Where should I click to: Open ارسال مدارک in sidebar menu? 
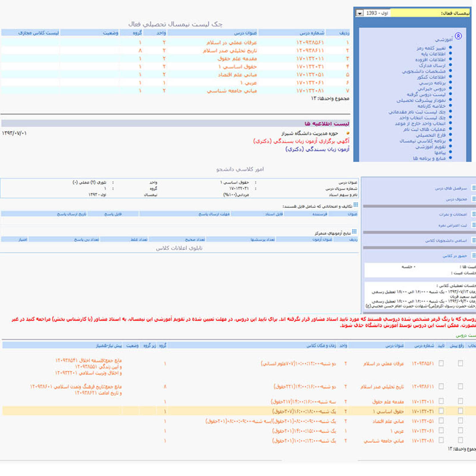coord(432,65)
